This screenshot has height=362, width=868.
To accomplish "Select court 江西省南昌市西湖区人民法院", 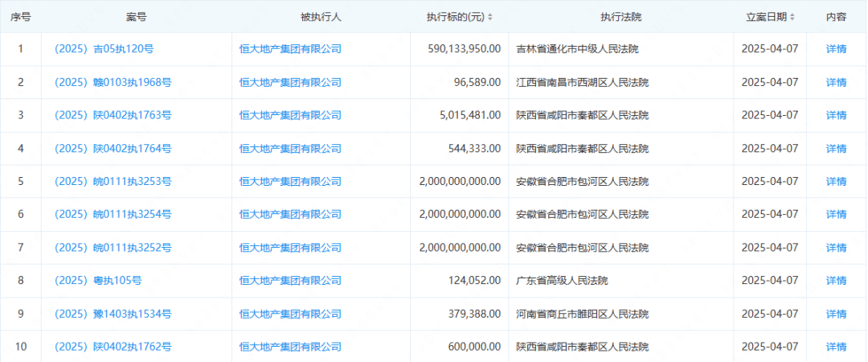I will [x=583, y=82].
